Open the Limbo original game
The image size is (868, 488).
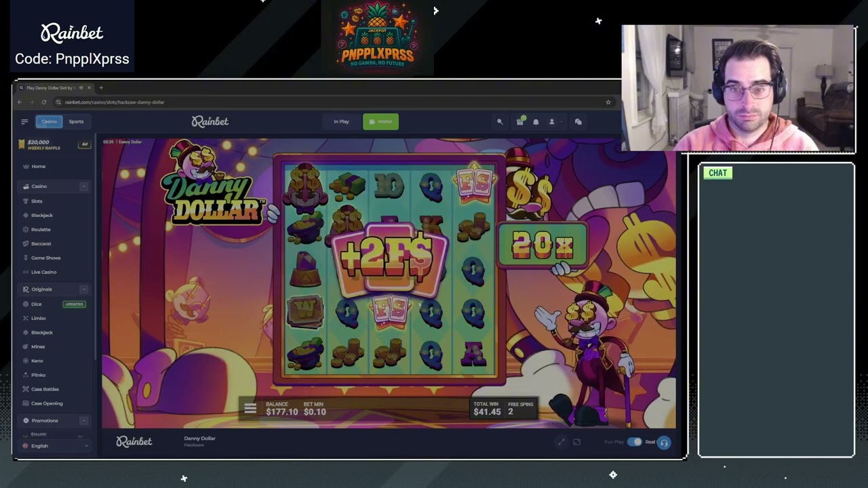(39, 319)
